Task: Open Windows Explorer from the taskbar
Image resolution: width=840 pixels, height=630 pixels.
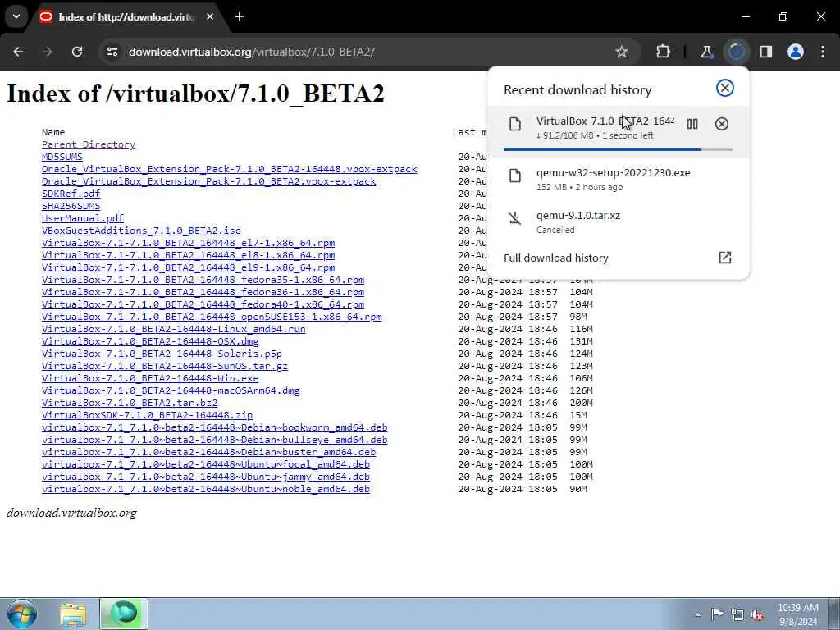Action: [73, 615]
